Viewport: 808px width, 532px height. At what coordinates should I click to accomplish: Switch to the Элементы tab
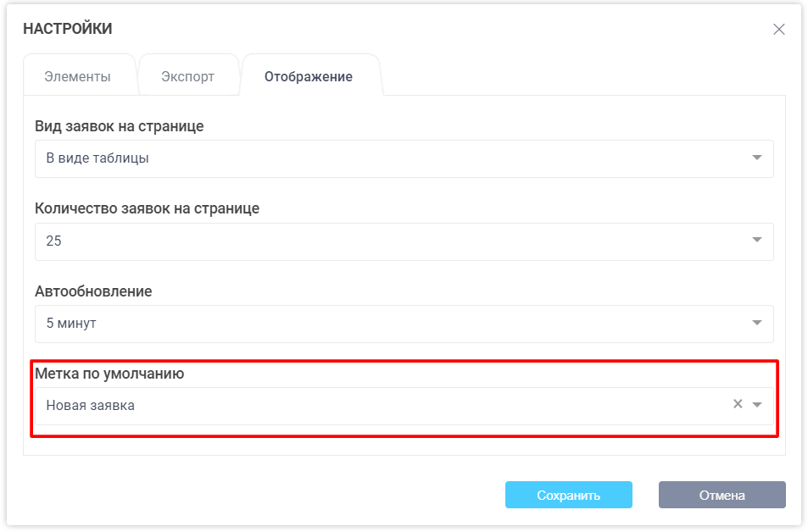(78, 76)
